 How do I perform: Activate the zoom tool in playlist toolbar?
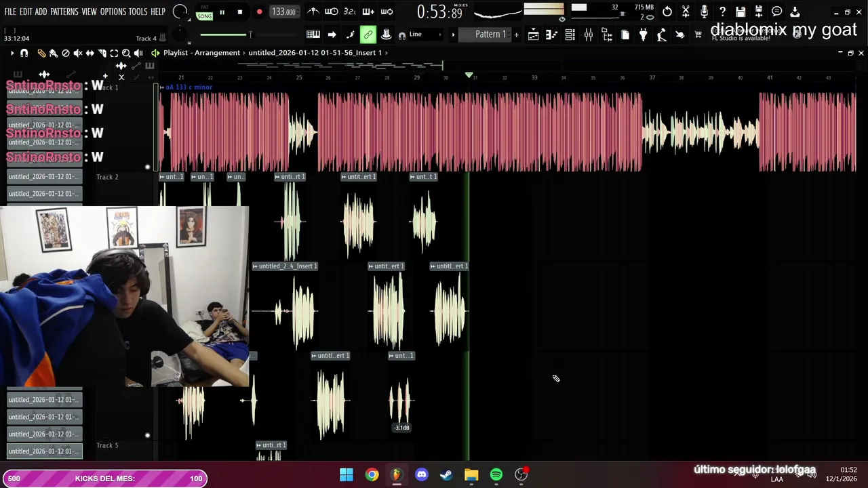[126, 53]
